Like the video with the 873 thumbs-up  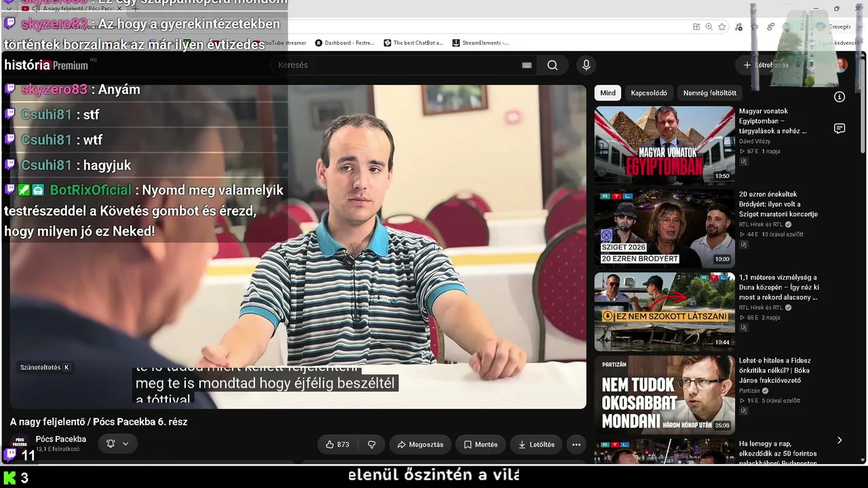[338, 445]
